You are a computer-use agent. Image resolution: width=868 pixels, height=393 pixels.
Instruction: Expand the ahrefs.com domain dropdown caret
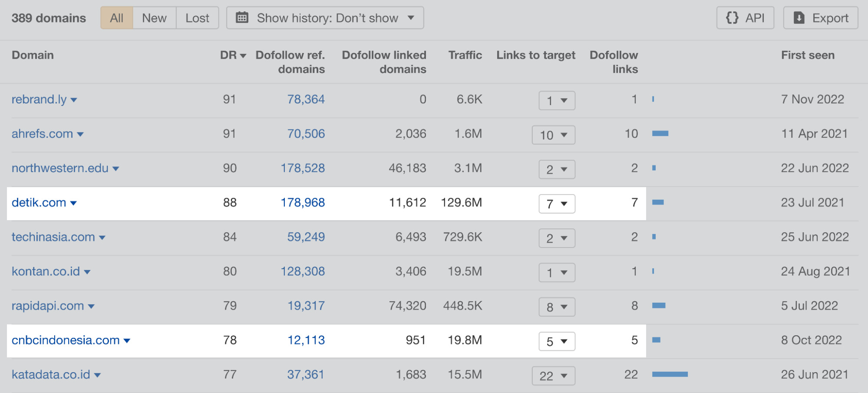tap(81, 135)
